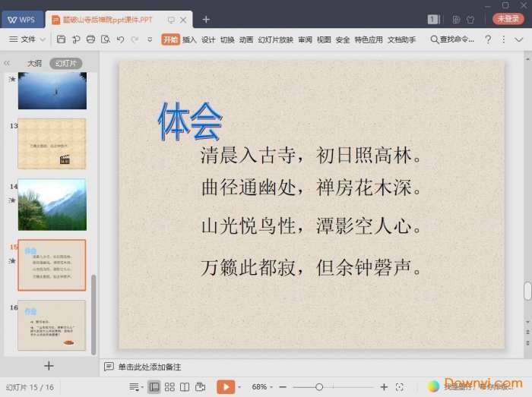The width and height of the screenshot is (532, 397).
Task: Collapse the slide thumbnail panel
Action: pos(7,64)
